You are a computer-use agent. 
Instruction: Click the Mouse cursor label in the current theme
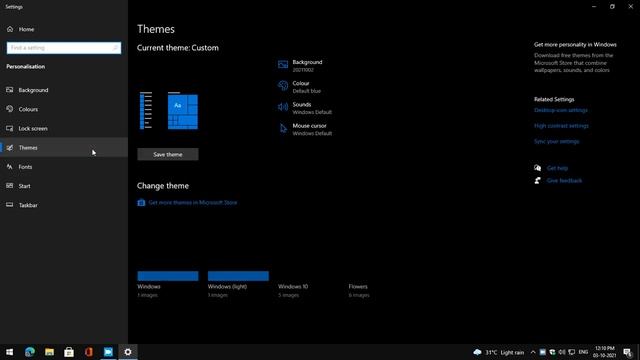point(309,126)
